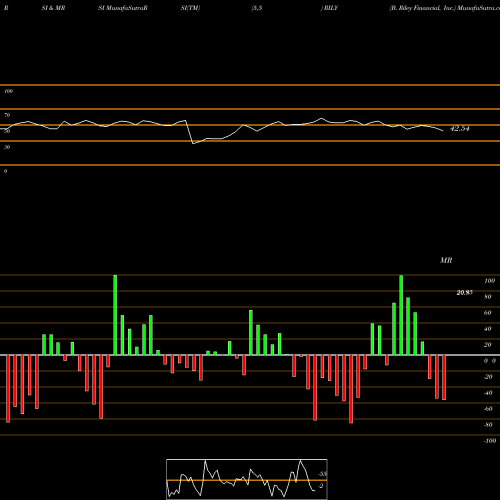Click the SI(TM) header label
500x500 pixels.
click(190, 8)
